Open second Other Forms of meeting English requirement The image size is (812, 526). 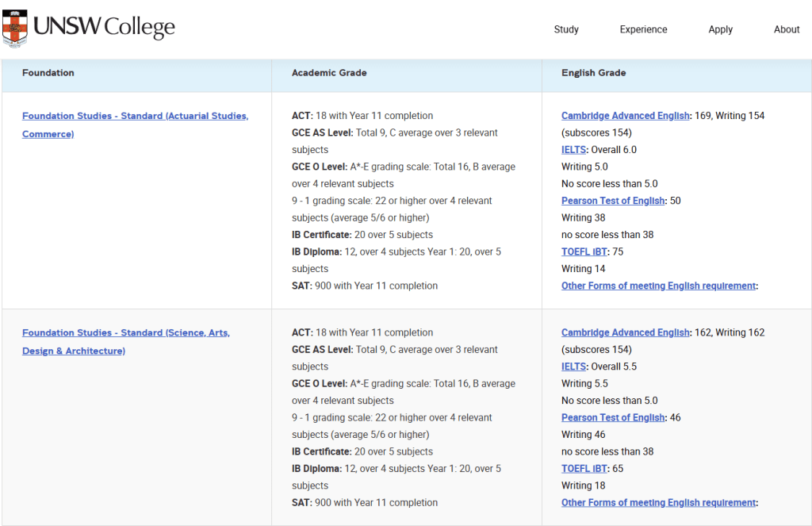pyautogui.click(x=658, y=502)
